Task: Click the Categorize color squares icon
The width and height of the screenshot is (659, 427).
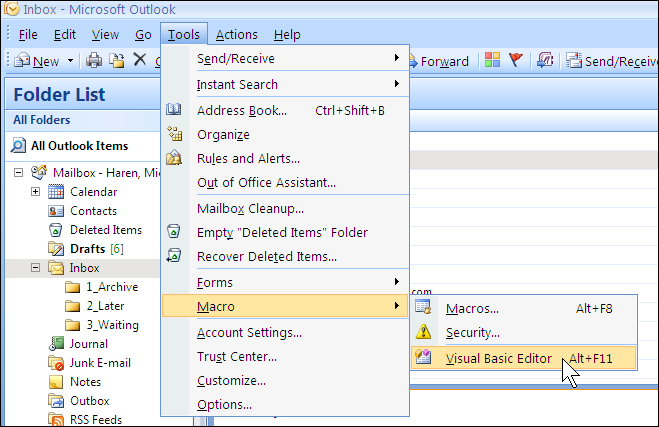Action: click(492, 61)
